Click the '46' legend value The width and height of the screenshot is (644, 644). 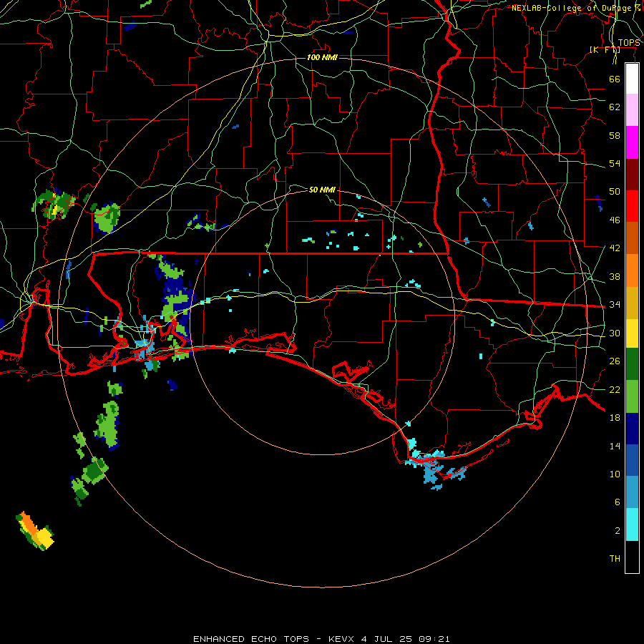coord(615,220)
